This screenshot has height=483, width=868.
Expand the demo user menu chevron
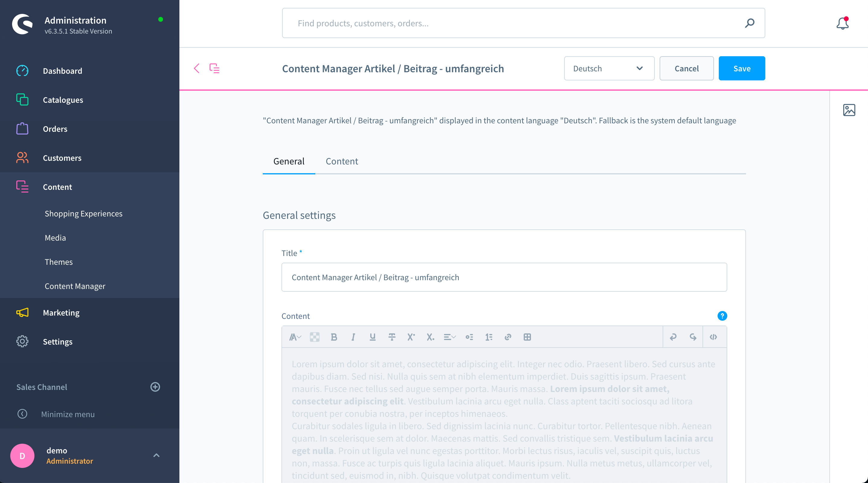click(156, 455)
